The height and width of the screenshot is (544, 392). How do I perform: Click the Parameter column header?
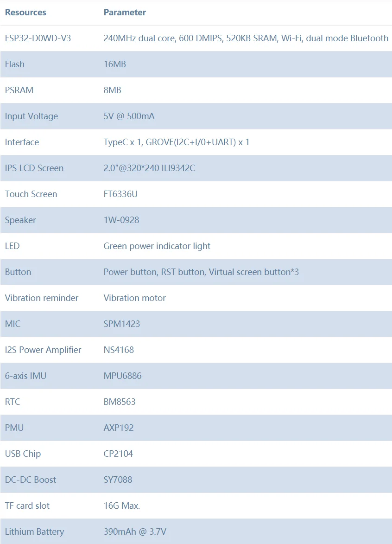(x=125, y=13)
